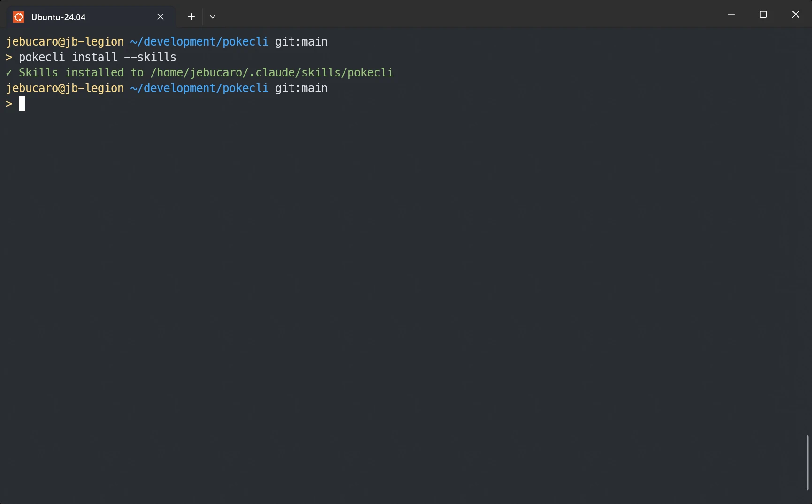Click the minimize icon
Image resolution: width=812 pixels, height=504 pixels.
[731, 14]
